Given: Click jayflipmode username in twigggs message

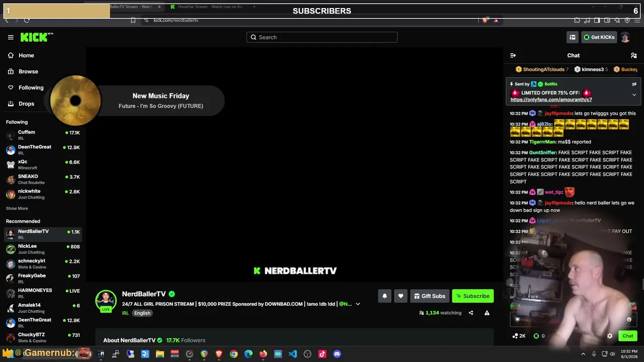Looking at the screenshot, I should (558, 114).
